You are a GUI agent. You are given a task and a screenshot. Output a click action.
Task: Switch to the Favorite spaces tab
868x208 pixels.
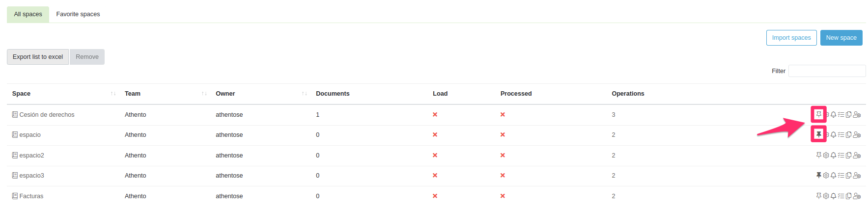click(x=78, y=14)
